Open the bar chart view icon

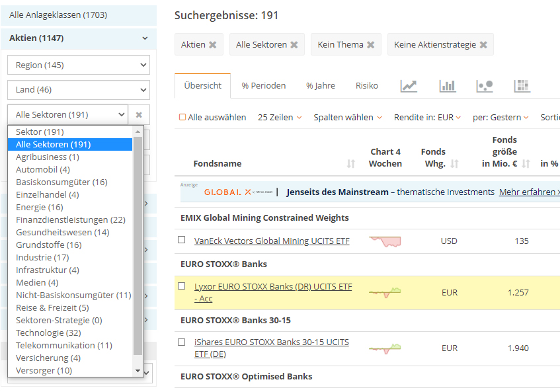coord(447,86)
